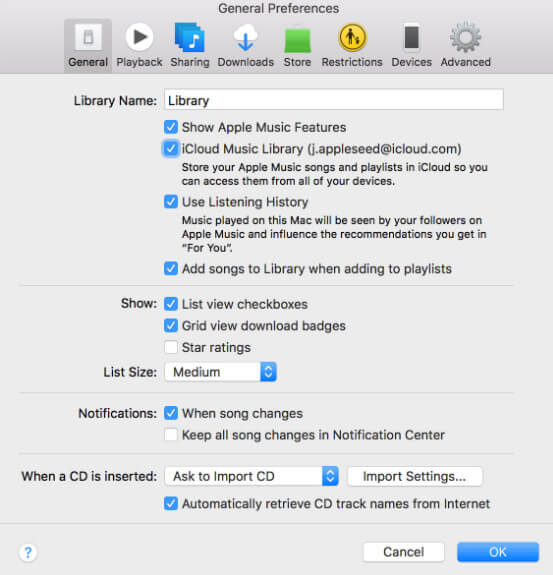Uncheck When song changes notification
The image size is (553, 575).
coord(171,413)
